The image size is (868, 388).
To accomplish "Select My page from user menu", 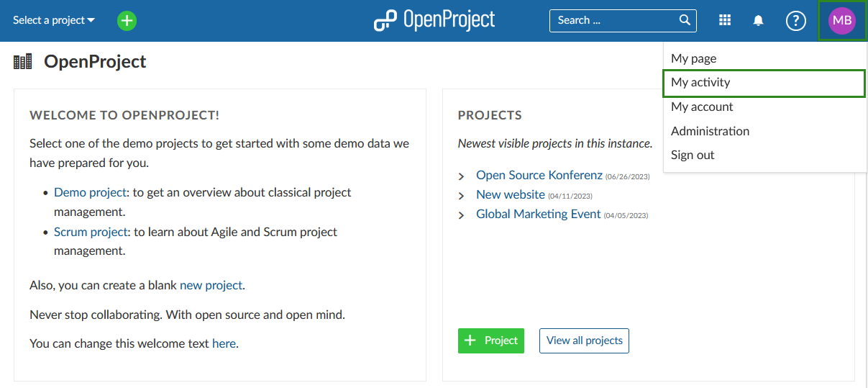I will click(x=693, y=58).
